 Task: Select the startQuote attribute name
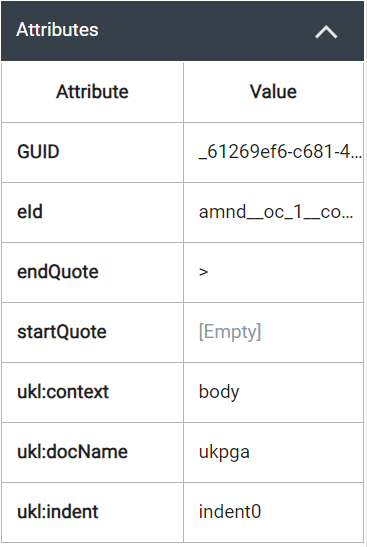[x=62, y=332]
